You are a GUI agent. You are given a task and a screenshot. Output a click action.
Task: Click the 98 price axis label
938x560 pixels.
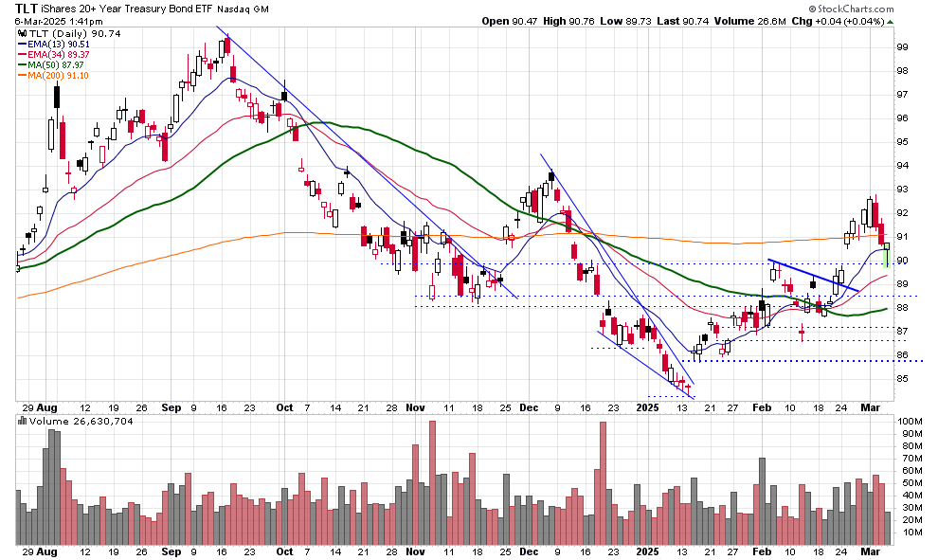(902, 71)
